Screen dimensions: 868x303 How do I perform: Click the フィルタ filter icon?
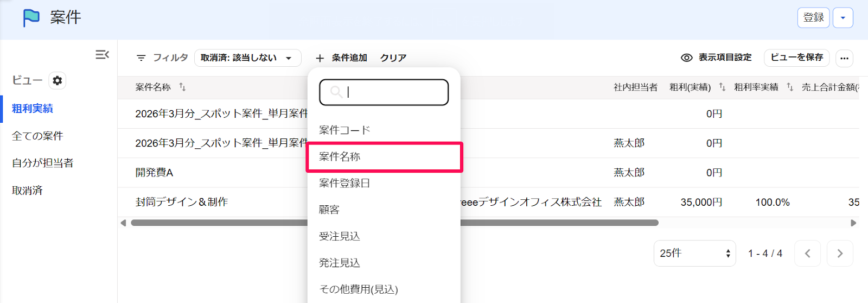click(x=141, y=58)
